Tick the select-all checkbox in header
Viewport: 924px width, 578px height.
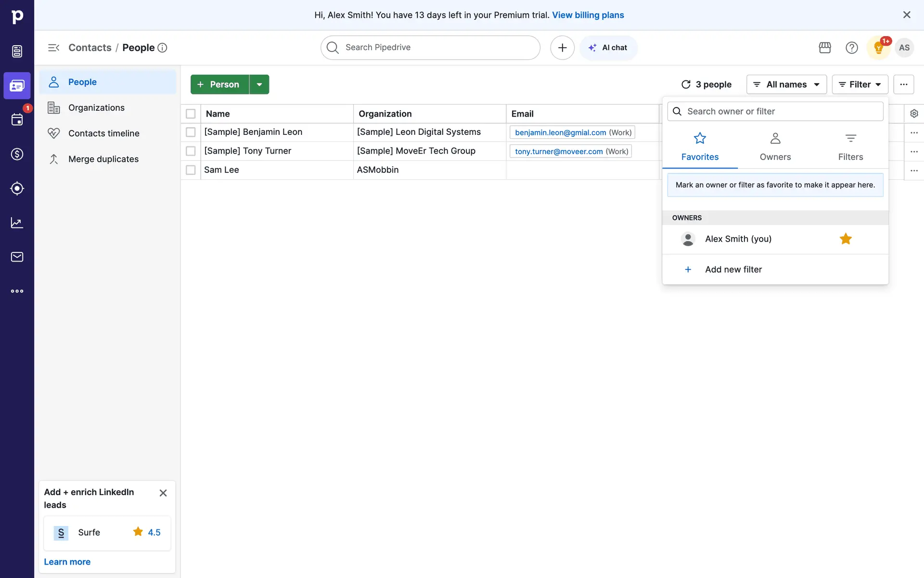[x=191, y=114]
